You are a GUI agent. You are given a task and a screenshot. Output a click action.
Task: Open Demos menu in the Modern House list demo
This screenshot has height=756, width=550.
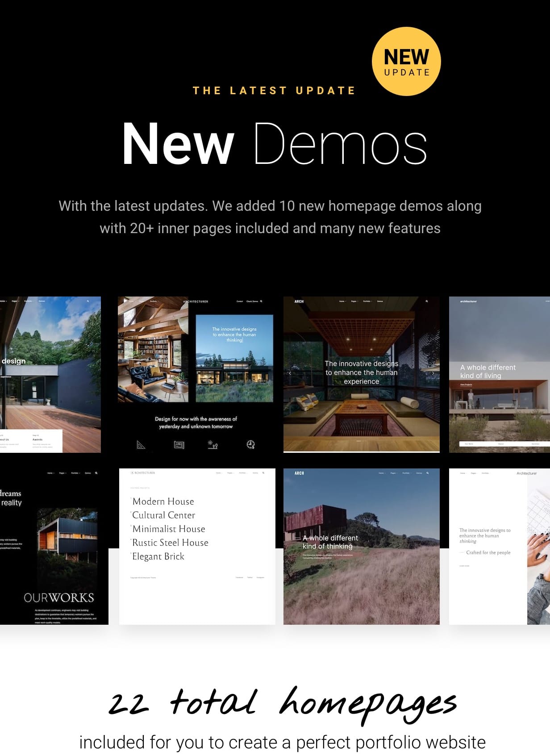click(x=255, y=472)
